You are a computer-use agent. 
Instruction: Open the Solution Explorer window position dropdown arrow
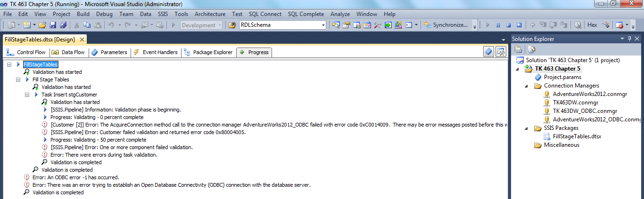(622, 39)
